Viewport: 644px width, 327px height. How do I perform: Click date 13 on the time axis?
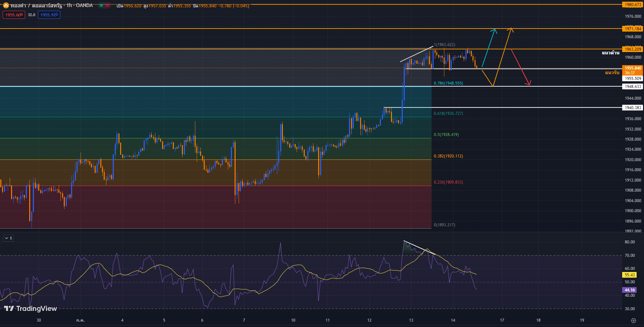411,320
